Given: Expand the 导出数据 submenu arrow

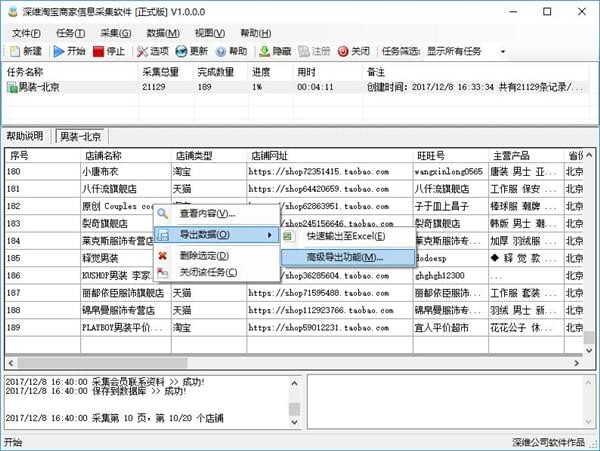Looking at the screenshot, I should tap(270, 234).
